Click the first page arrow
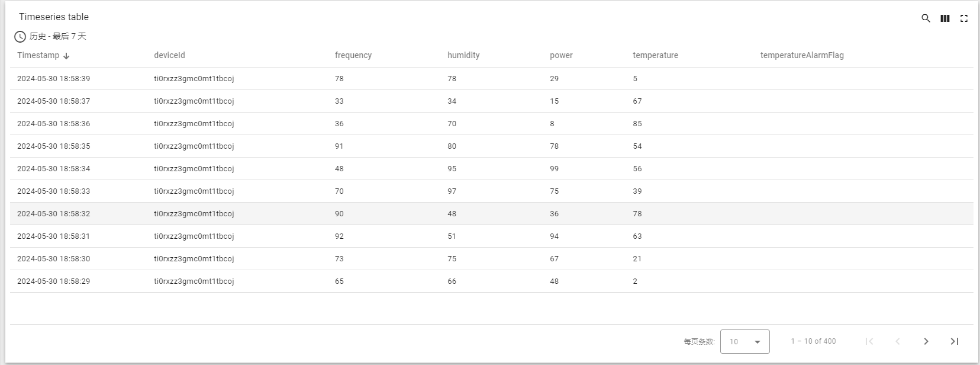 869,341
